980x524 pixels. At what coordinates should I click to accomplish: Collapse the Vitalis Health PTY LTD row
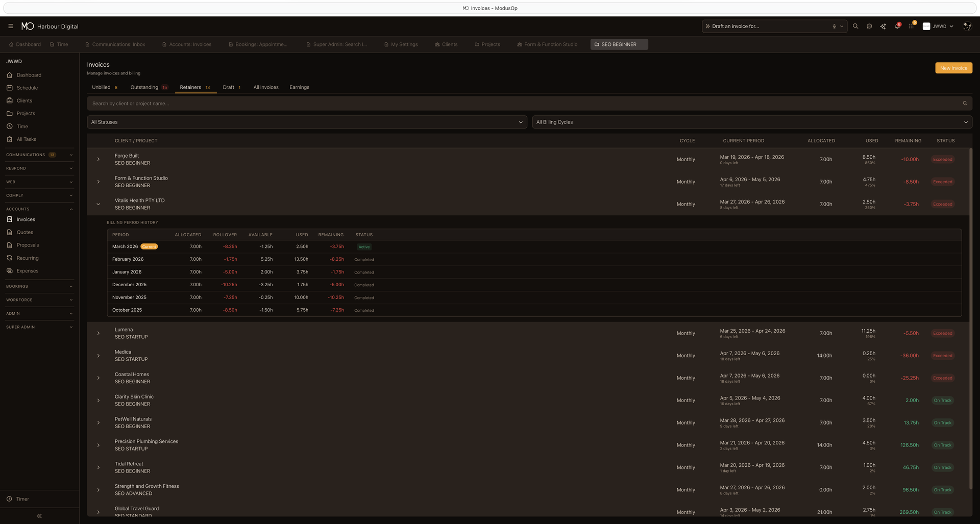point(98,204)
